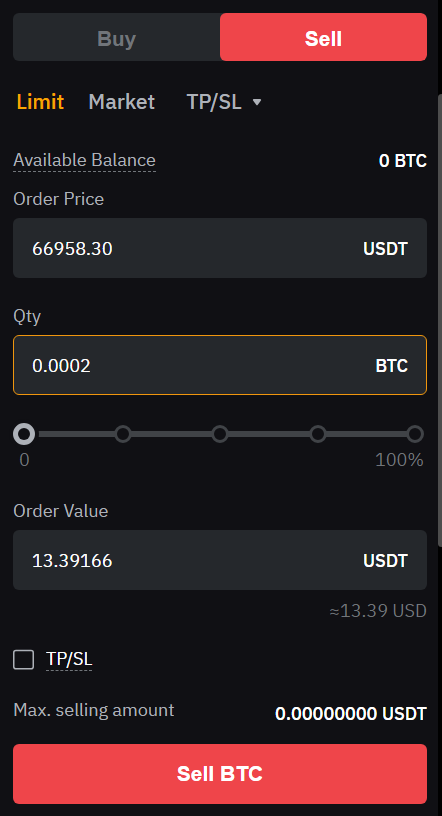Click the Available Balance label
Viewport: 442px width, 816px height.
pos(84,160)
